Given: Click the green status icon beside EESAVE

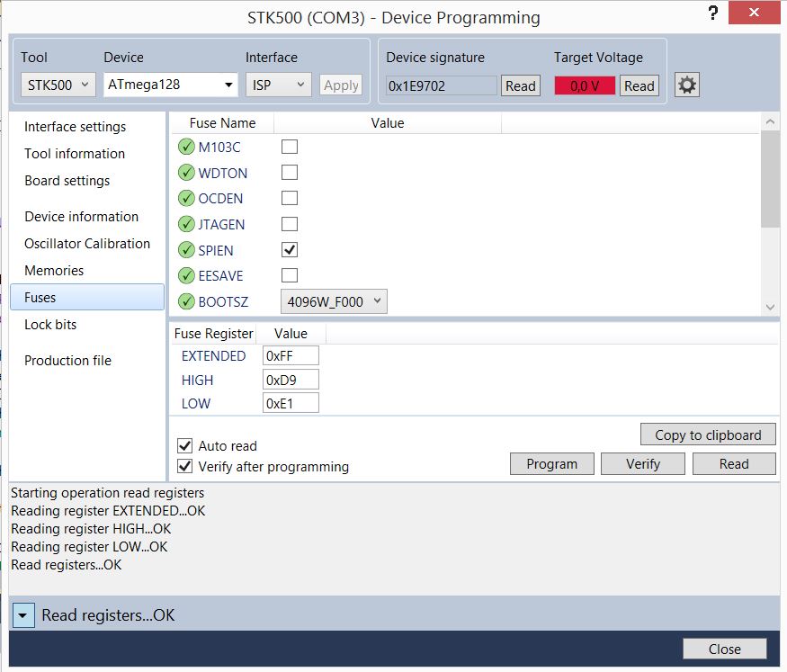Looking at the screenshot, I should coord(186,275).
